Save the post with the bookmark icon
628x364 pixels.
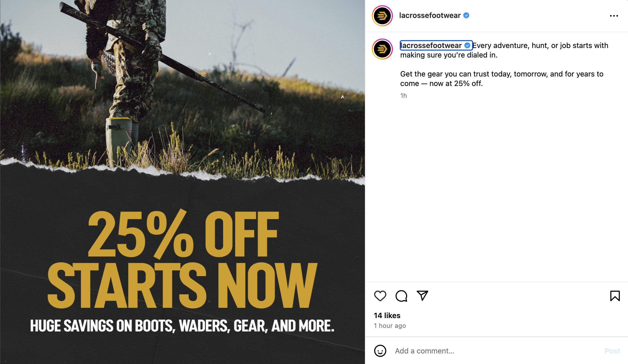tap(615, 296)
